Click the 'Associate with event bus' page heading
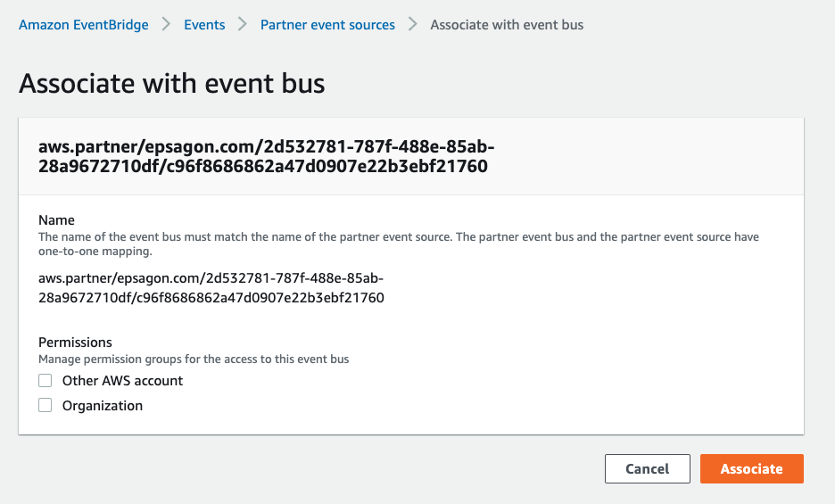Screen dimensions: 835x504 tap(172, 84)
